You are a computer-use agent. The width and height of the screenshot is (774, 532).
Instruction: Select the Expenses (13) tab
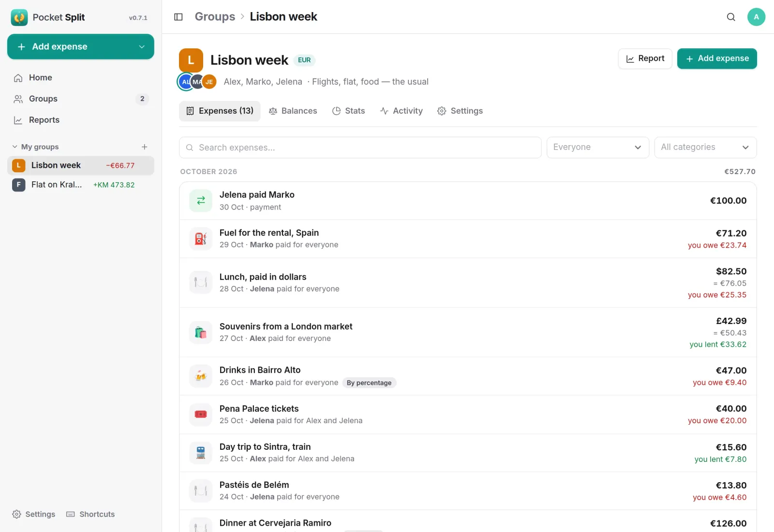point(220,111)
